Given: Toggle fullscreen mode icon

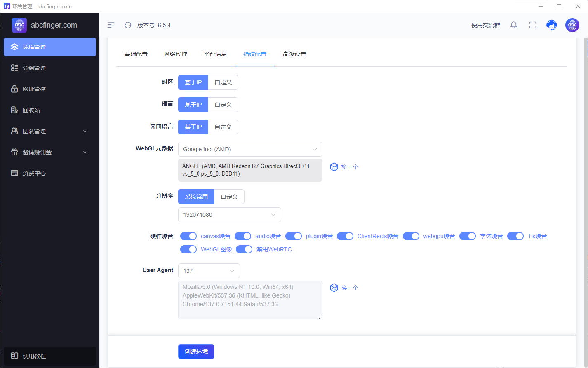Looking at the screenshot, I should tap(533, 25).
